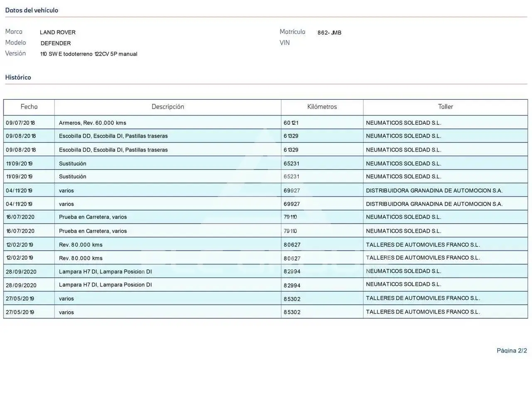Click the Página 2/2 indicator
Screen dimensions: 532x399
coord(512,350)
